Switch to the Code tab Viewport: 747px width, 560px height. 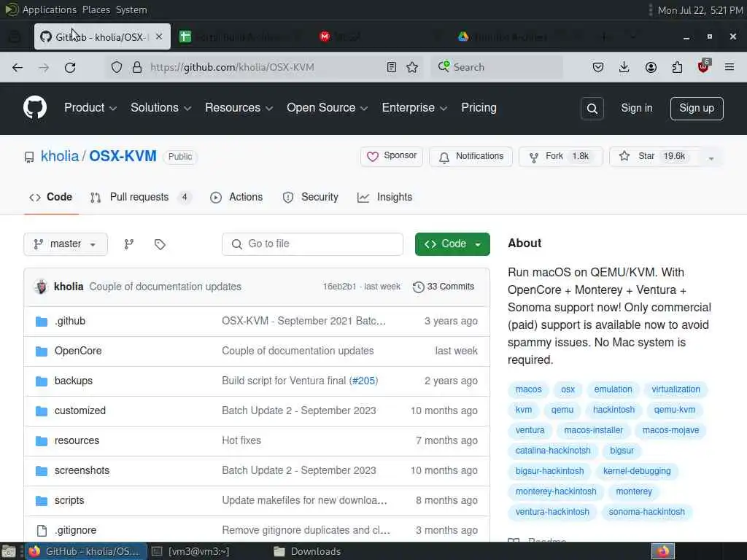(x=51, y=197)
